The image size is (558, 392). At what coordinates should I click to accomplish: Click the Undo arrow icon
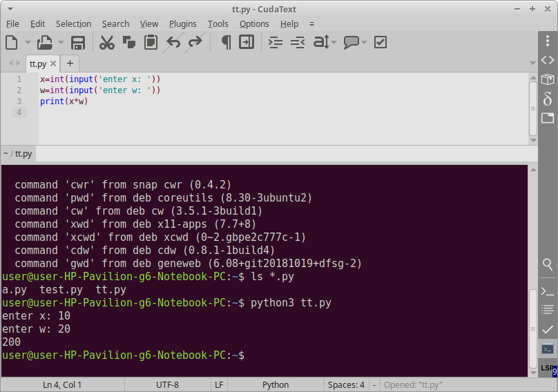173,43
